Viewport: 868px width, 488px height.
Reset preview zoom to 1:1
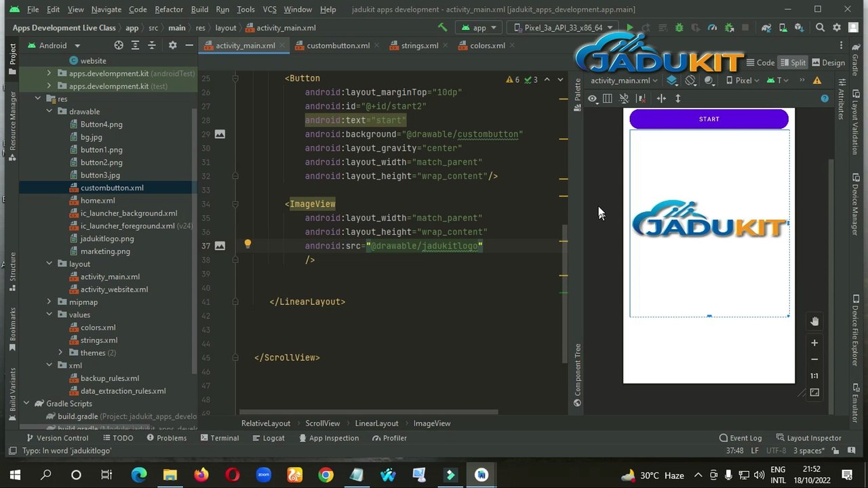(814, 375)
